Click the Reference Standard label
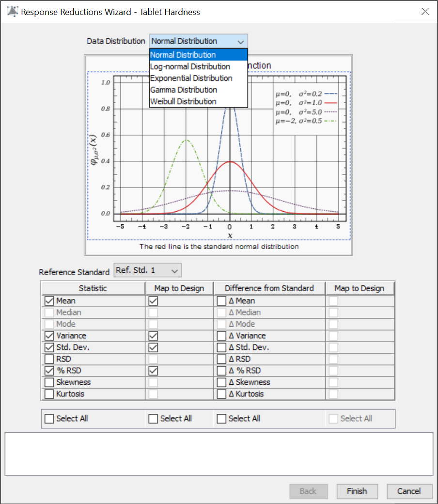 [x=74, y=272]
